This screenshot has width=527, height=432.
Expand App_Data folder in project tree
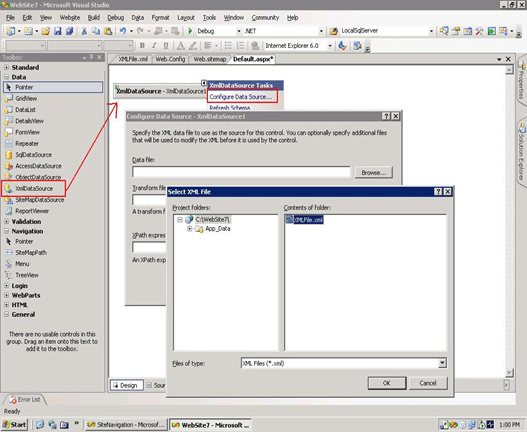190,229
